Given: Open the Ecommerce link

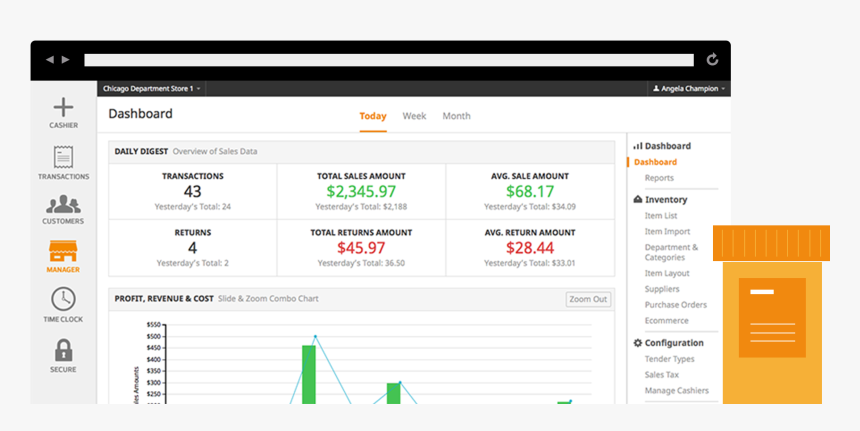Looking at the screenshot, I should click(666, 320).
